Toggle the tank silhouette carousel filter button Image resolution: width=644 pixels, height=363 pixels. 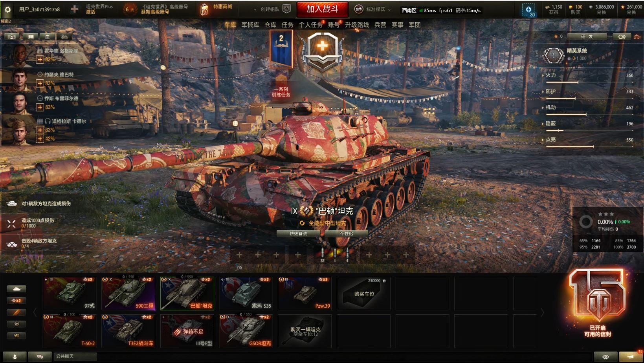[x=17, y=289]
